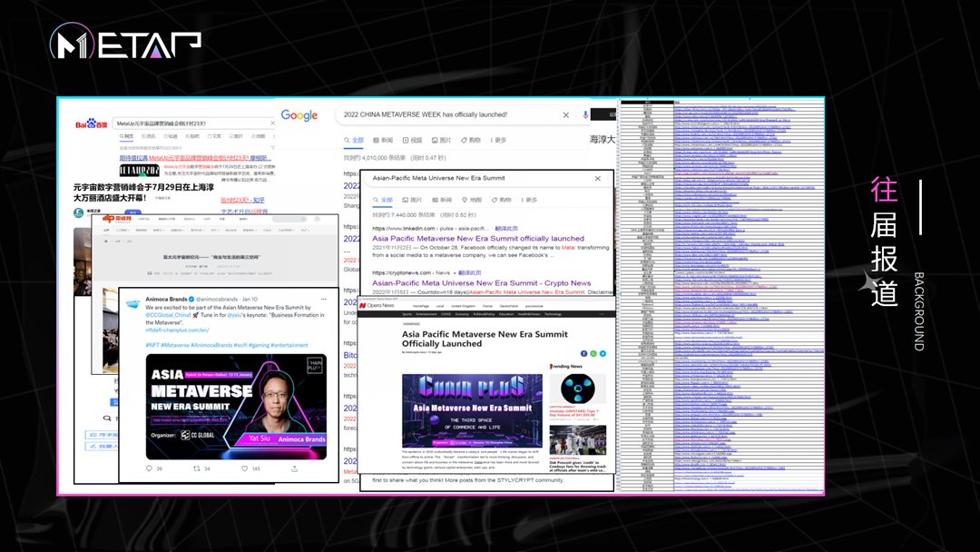Click 翻译此页 beside the linkedin.com result
980x552 pixels.
pyautogui.click(x=506, y=228)
